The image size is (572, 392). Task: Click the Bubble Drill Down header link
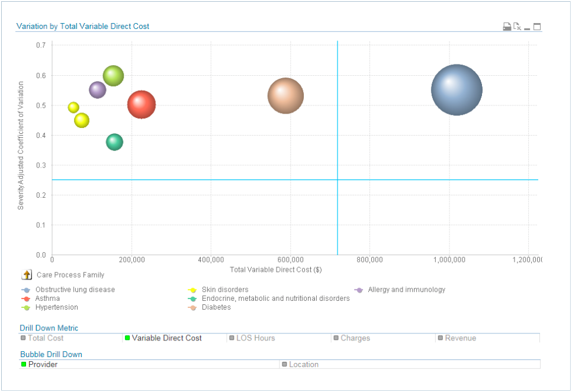click(51, 354)
